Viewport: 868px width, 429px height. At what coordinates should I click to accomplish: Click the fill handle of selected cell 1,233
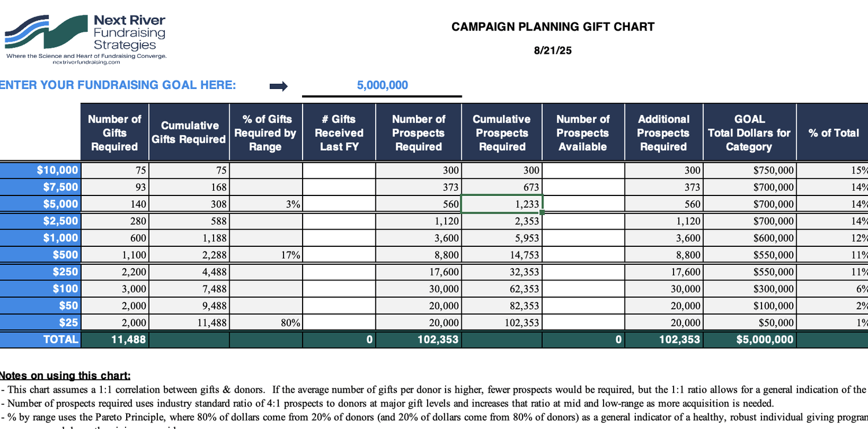(x=542, y=213)
